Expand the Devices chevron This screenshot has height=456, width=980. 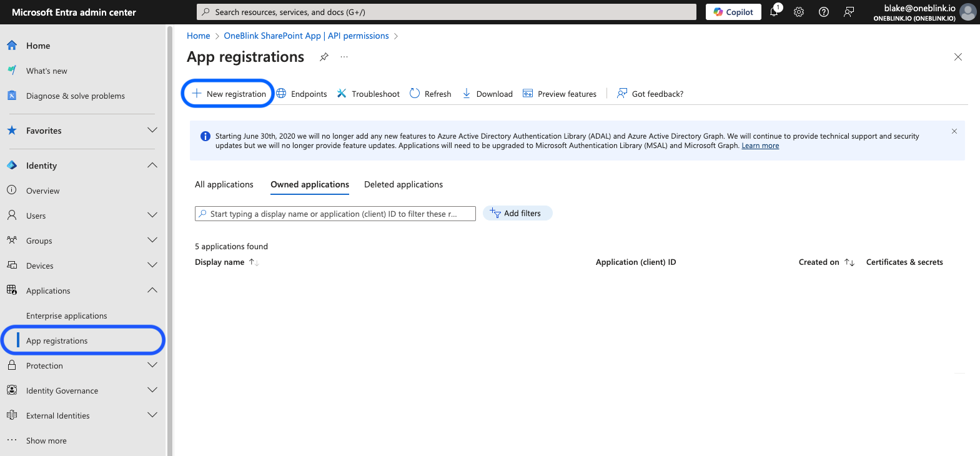(x=152, y=265)
